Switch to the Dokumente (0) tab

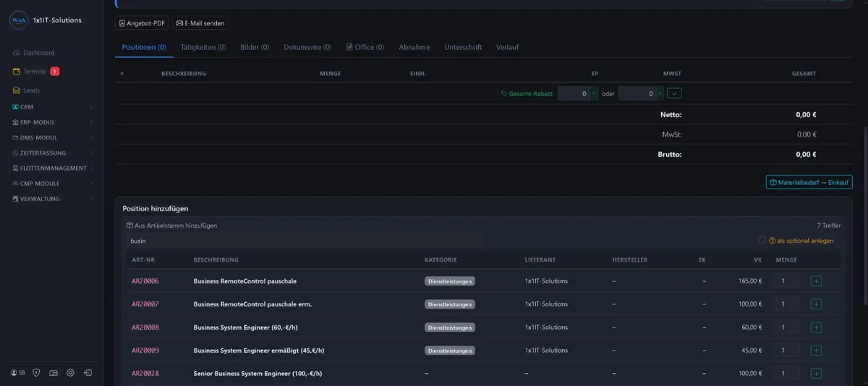307,47
